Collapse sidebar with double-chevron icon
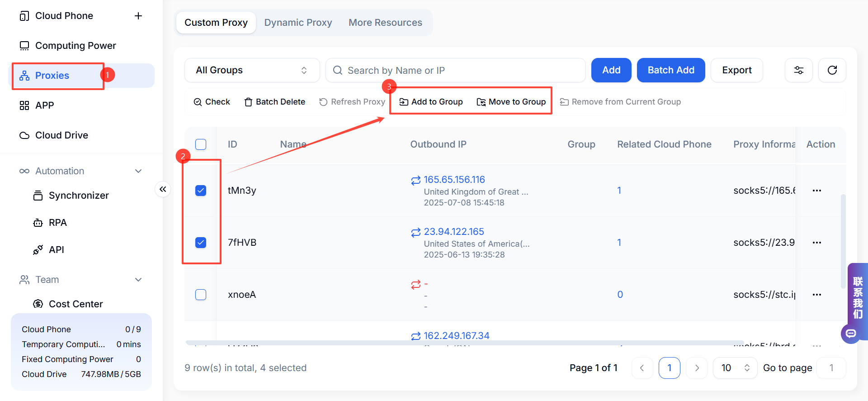Image resolution: width=868 pixels, height=401 pixels. [163, 189]
